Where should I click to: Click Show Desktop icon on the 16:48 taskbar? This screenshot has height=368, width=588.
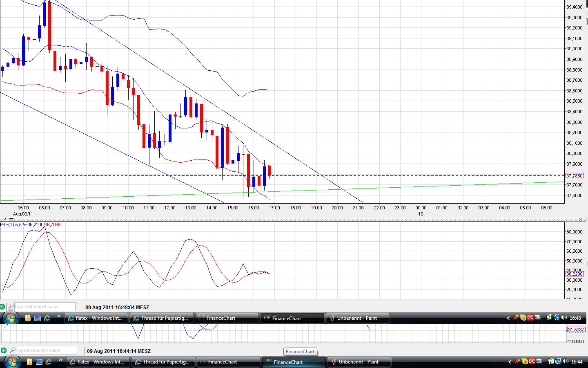click(38, 318)
